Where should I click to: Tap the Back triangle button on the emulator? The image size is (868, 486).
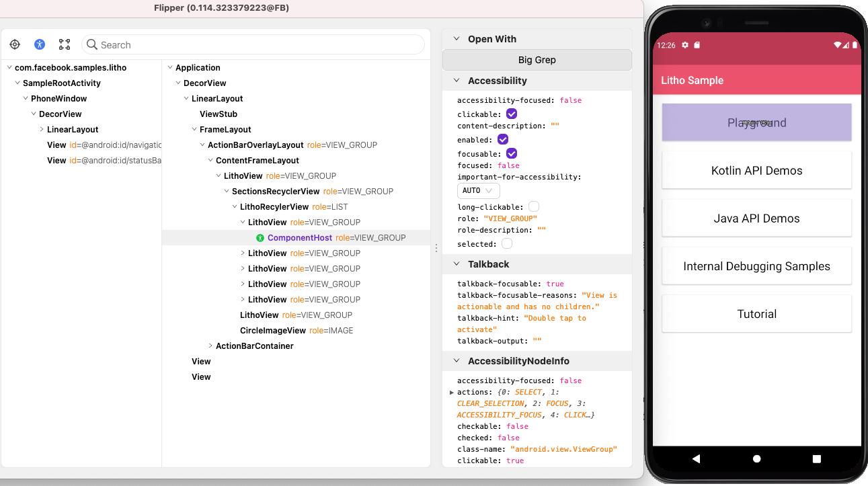(697, 458)
